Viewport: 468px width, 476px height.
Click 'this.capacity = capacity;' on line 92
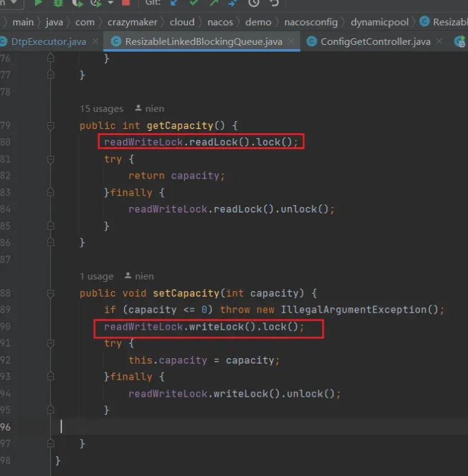click(204, 360)
